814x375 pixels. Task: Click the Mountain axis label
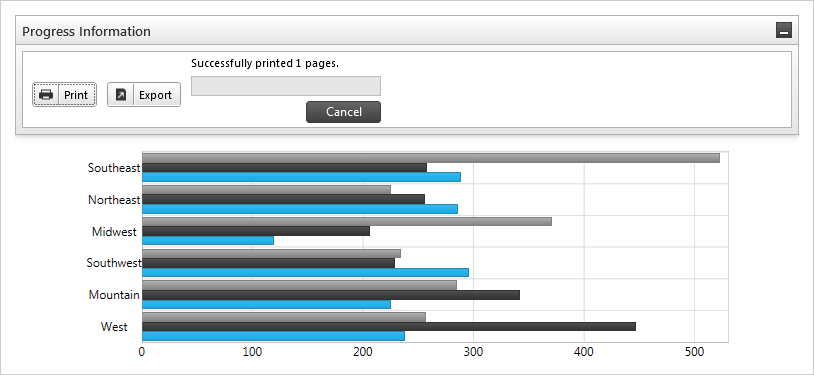(114, 295)
